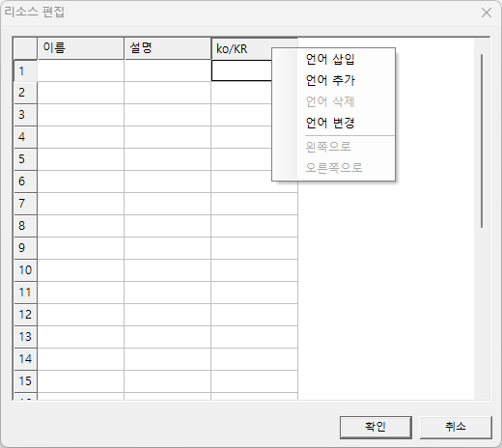Screen dimensions: 502x448
Task: Click the 설명 cell in row 4
Action: click(x=168, y=137)
